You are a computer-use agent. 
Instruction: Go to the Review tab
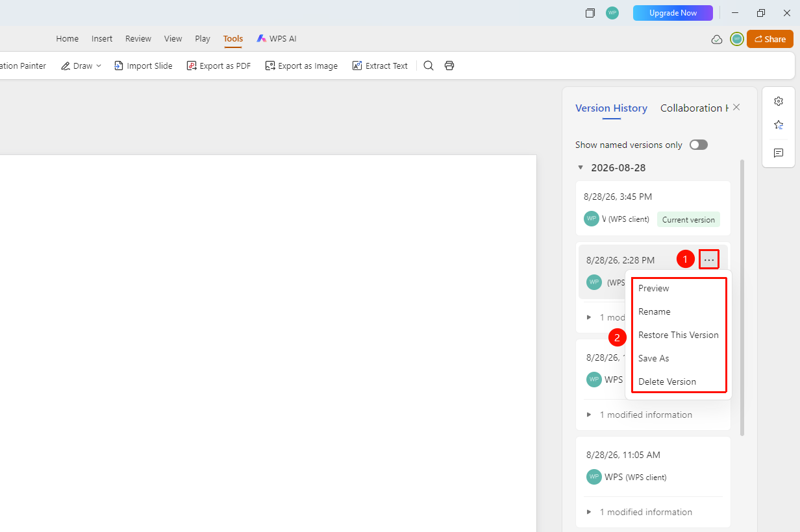138,39
